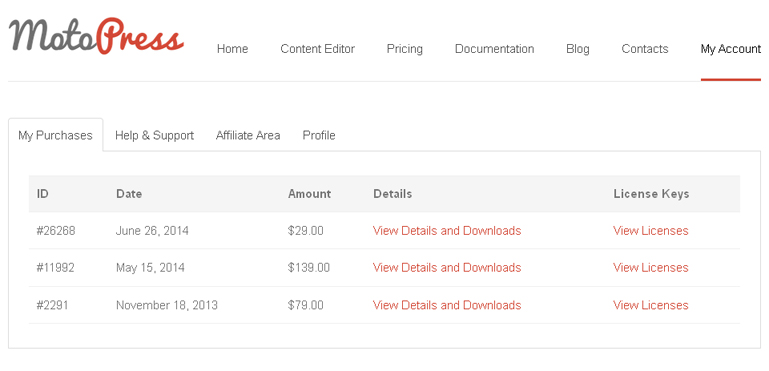Go to the Home page
Image resolution: width=769 pixels, height=371 pixels.
click(x=232, y=49)
